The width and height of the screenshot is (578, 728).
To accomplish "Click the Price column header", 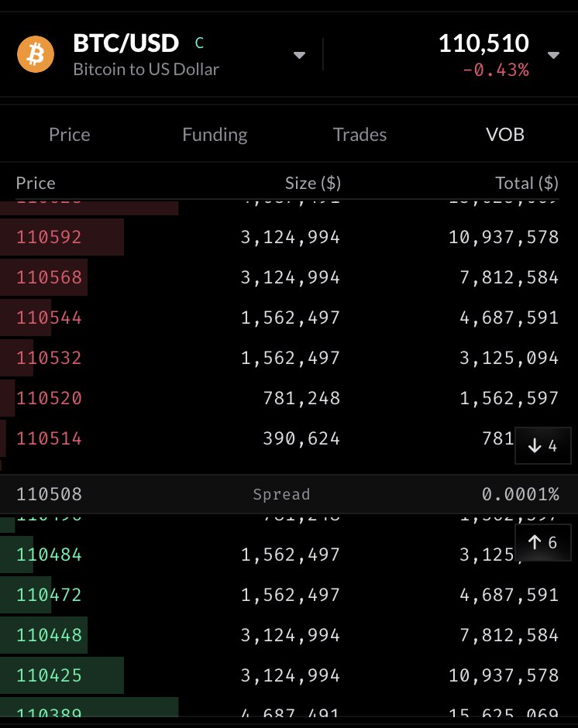I will (36, 183).
